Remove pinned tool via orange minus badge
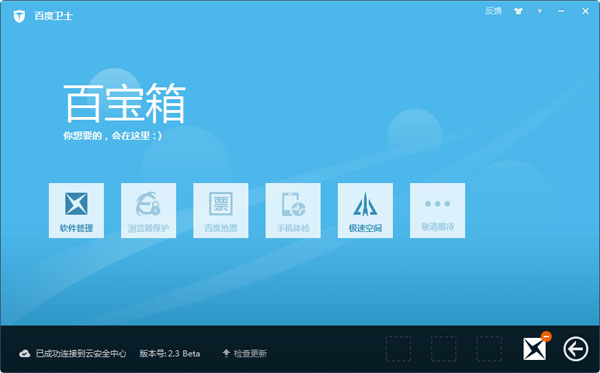The image size is (600, 373). coord(546,336)
